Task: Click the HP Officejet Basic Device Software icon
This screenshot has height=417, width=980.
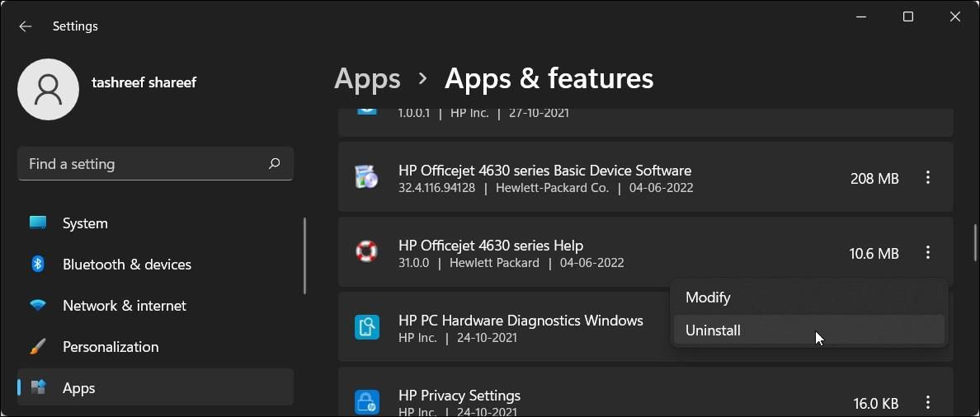Action: coord(366,177)
